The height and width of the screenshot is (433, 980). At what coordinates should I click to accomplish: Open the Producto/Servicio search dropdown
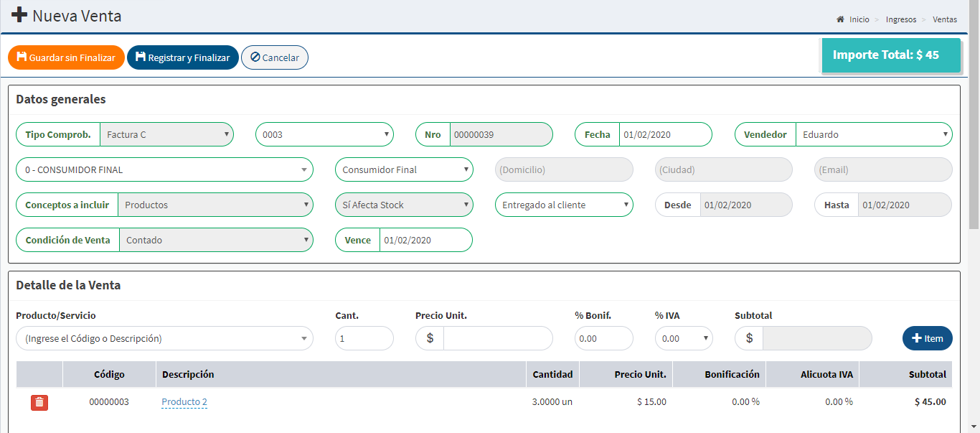click(164, 338)
